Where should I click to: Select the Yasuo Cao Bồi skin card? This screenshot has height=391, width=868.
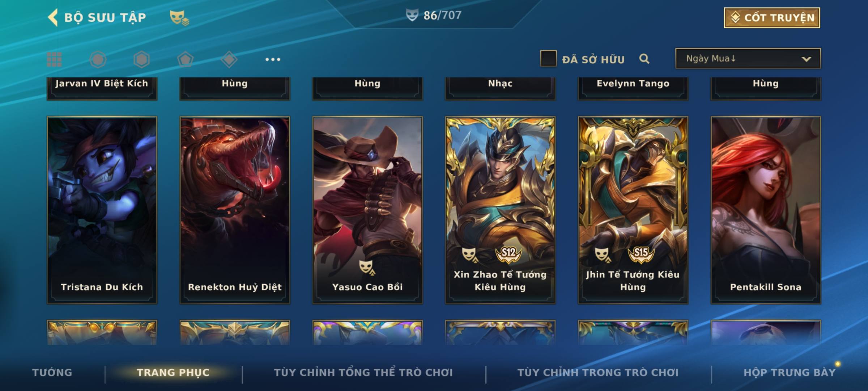pos(367,210)
